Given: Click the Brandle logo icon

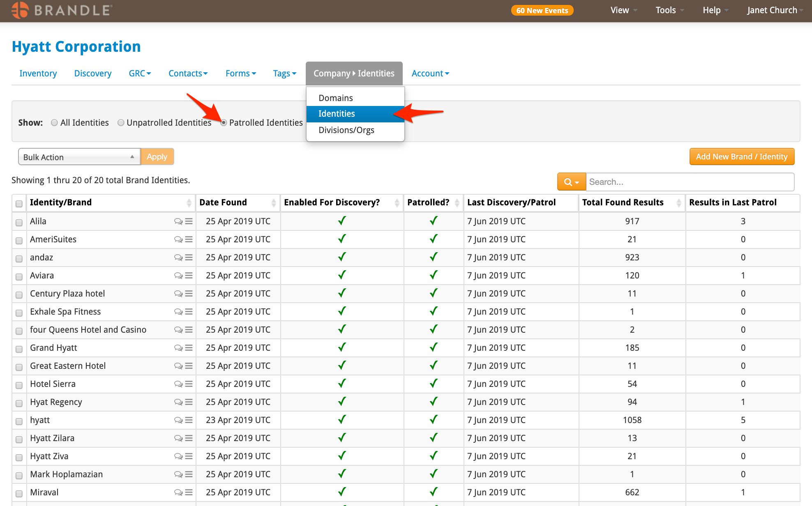Looking at the screenshot, I should point(20,10).
